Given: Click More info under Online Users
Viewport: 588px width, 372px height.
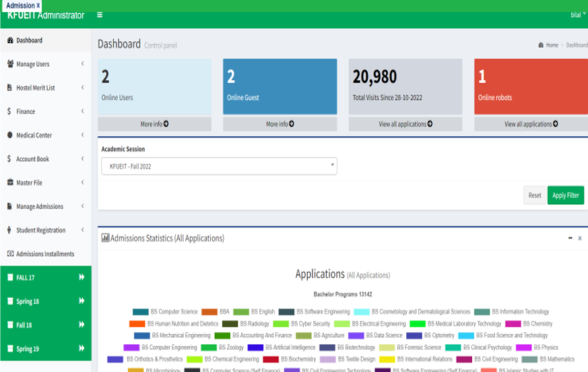Looking at the screenshot, I should [154, 124].
